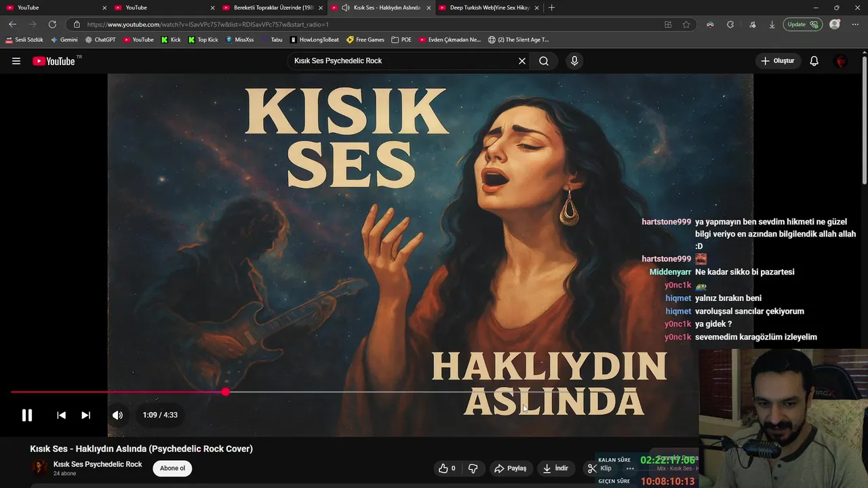
Task: Open the Sesli Sözlük bookmark
Action: 24,40
